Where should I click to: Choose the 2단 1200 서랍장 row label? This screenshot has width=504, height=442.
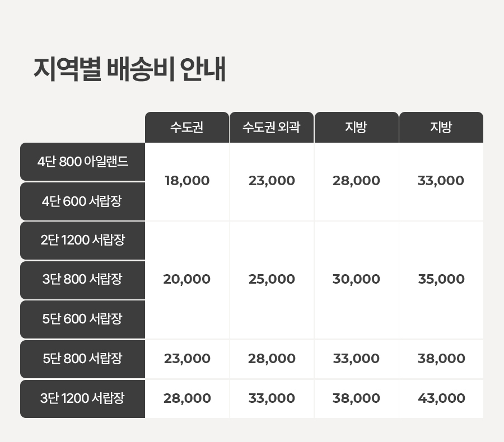pyautogui.click(x=83, y=240)
